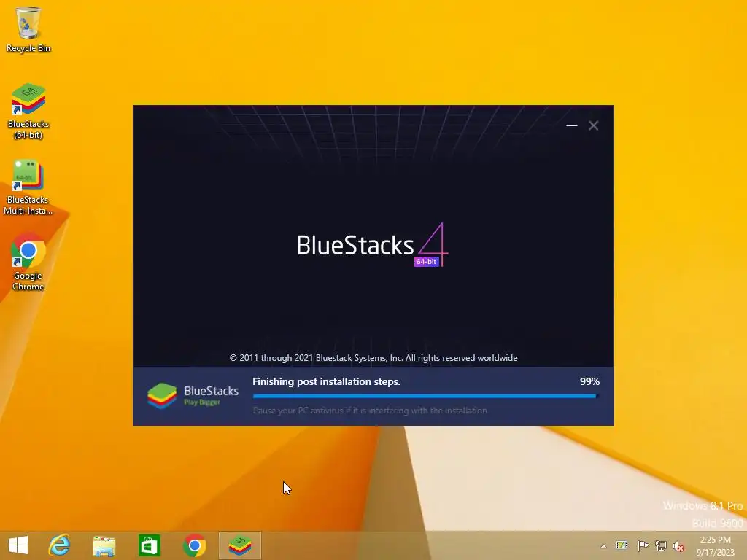
Task: Click the Bluestack Systems copyright notice text
Action: coord(373,358)
